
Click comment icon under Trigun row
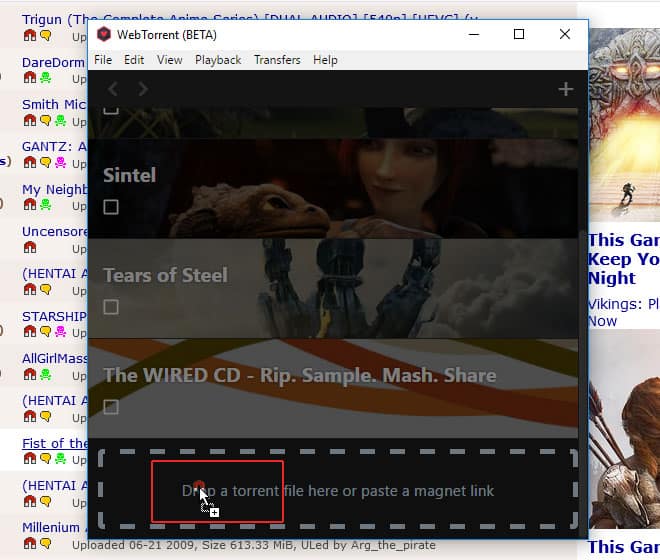click(x=45, y=35)
